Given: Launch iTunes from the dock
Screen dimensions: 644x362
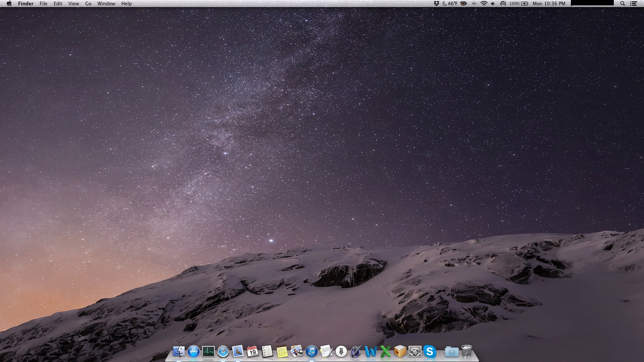Looking at the screenshot, I should click(x=312, y=351).
